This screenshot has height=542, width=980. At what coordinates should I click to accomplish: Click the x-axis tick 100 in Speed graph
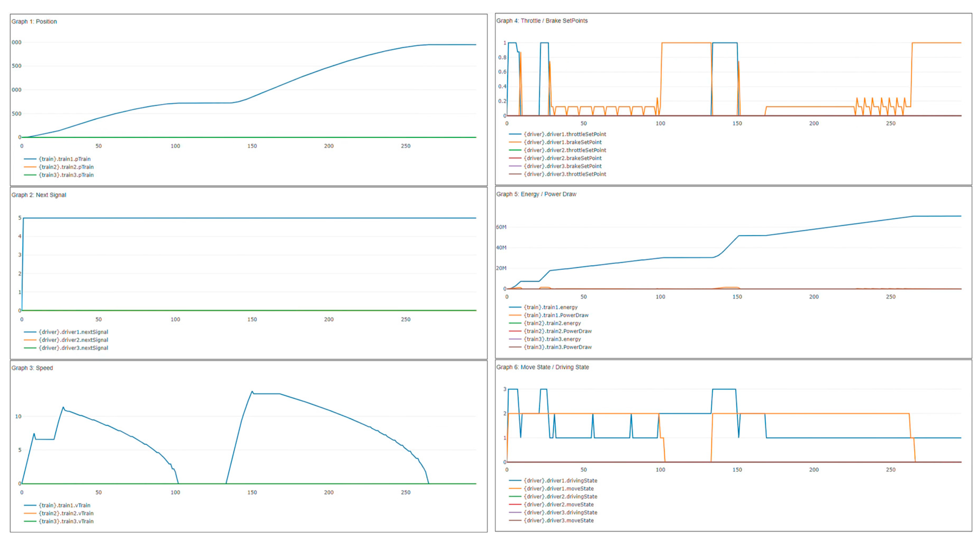(175, 492)
